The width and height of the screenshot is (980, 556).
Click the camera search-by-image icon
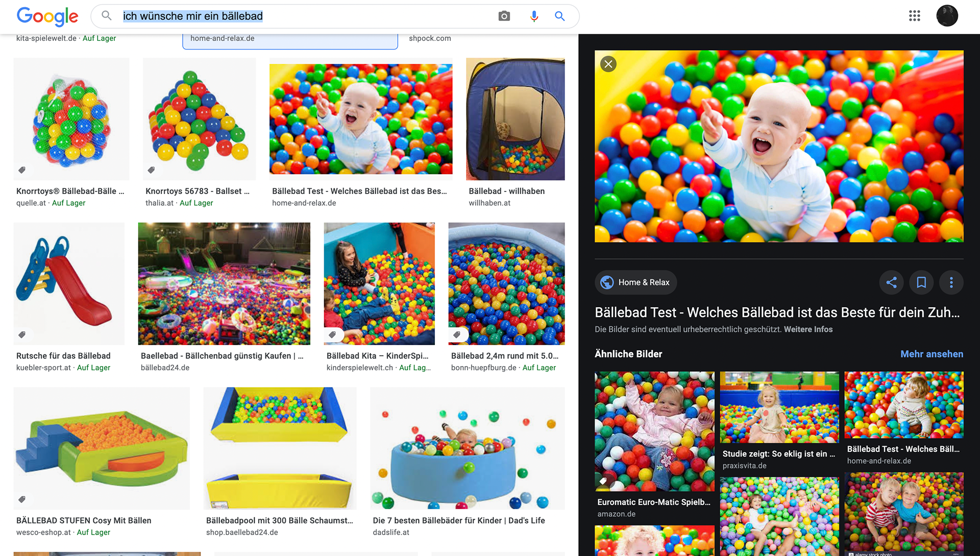(x=504, y=16)
